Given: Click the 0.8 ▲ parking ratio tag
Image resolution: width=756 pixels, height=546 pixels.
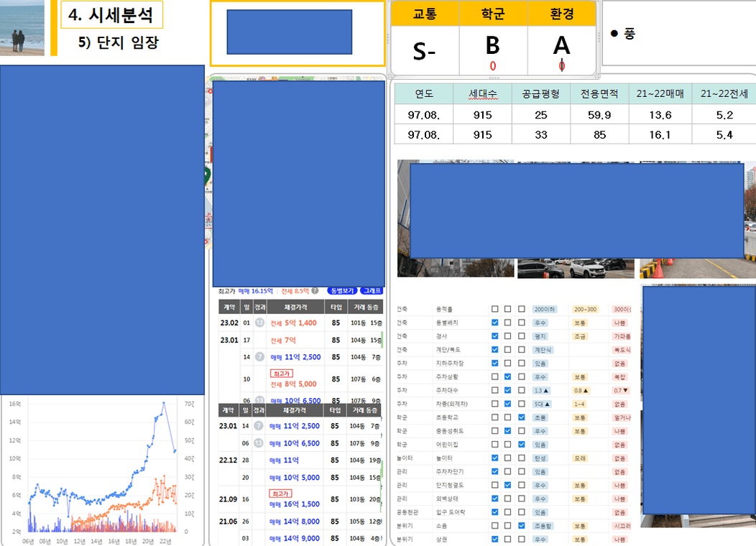Looking at the screenshot, I should point(581,390).
